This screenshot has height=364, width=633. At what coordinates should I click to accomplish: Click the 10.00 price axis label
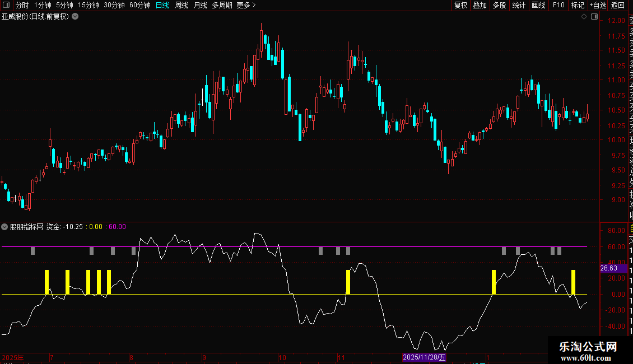pyautogui.click(x=616, y=140)
